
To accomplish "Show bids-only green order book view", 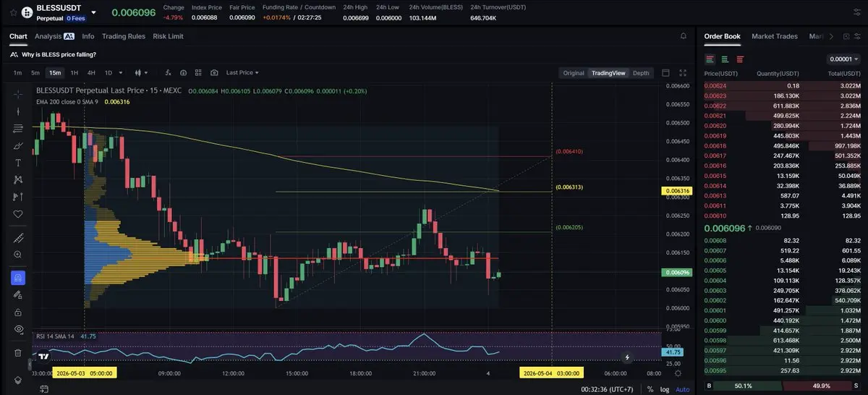I will (x=725, y=59).
